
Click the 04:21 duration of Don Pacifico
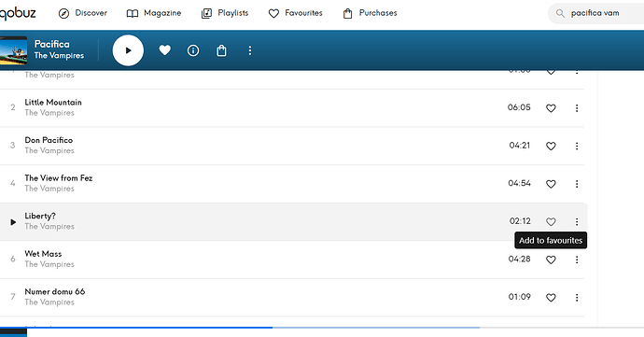point(520,146)
